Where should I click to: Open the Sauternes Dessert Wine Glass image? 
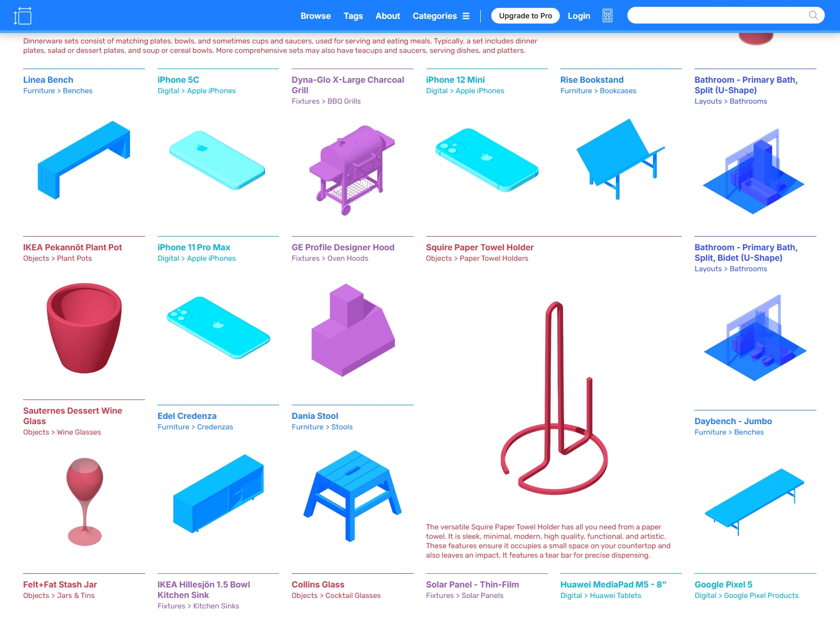pos(84,502)
